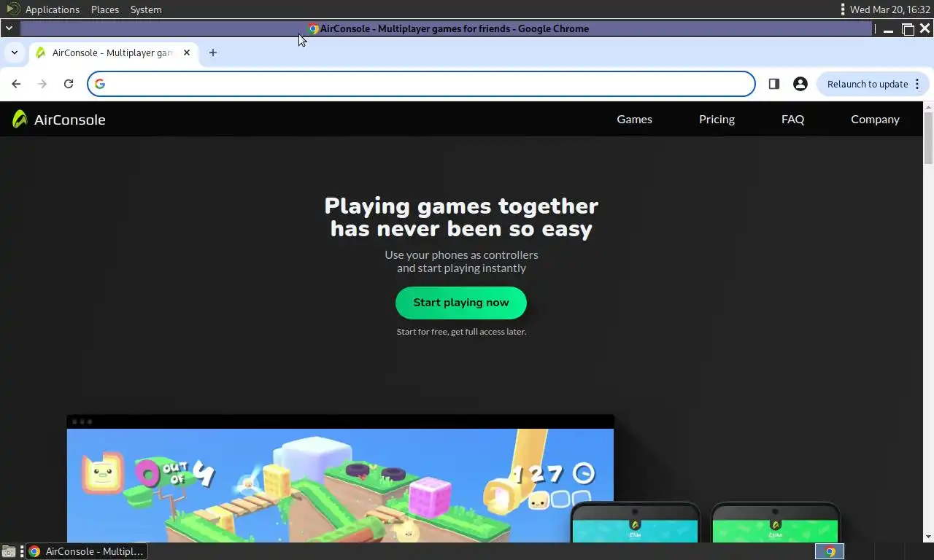Minimize the Chrome window
This screenshot has width=934, height=560.
(888, 29)
